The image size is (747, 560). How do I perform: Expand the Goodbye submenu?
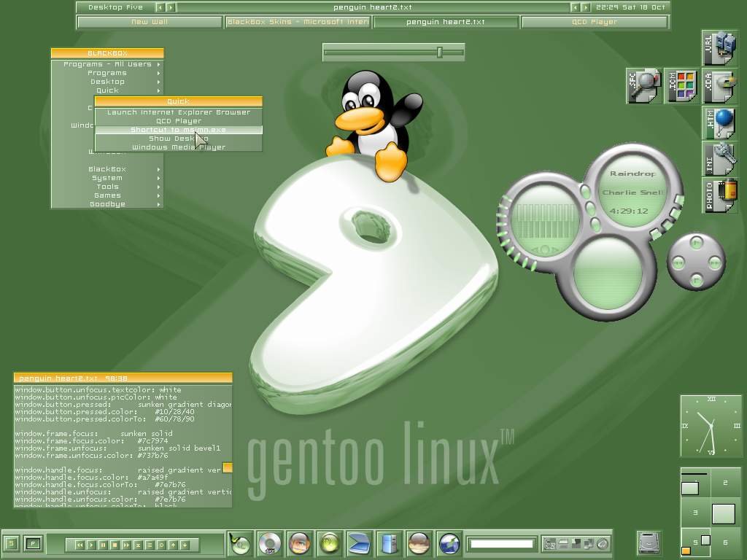pyautogui.click(x=107, y=204)
